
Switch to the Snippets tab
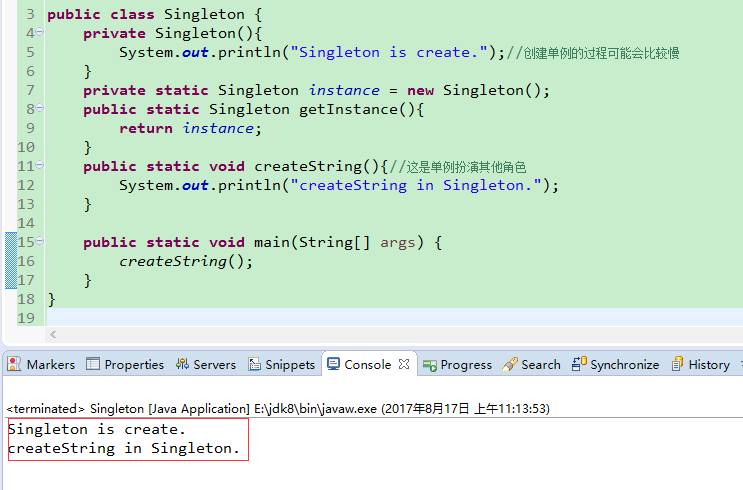[281, 364]
